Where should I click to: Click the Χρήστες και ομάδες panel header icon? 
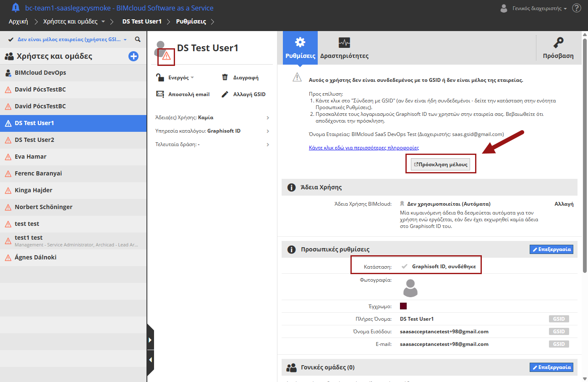tap(9, 56)
